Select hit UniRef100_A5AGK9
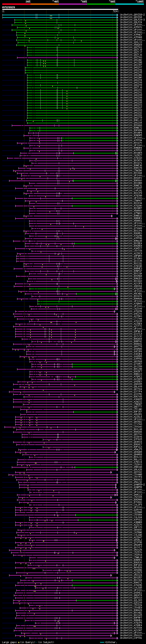Image resolution: width=146 pixels, height=644 pixels. point(131,45)
